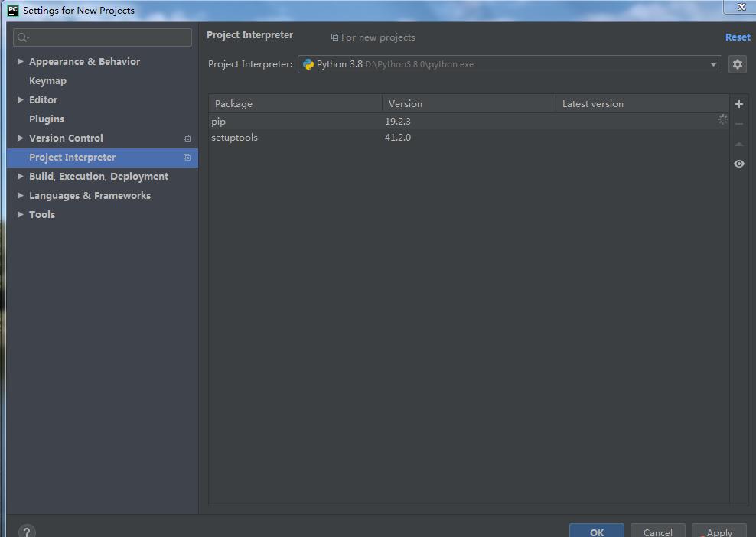Expand the Editor section
756x537 pixels.
click(20, 99)
